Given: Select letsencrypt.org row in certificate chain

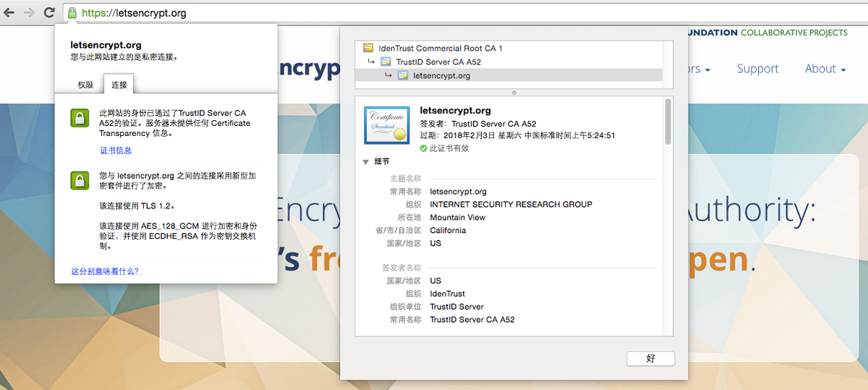Looking at the screenshot, I should 509,75.
